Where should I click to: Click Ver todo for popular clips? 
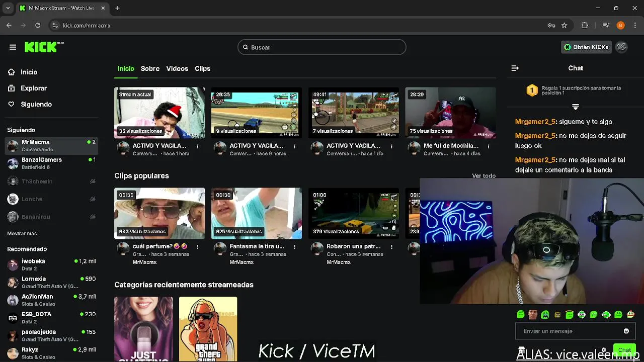click(x=484, y=176)
